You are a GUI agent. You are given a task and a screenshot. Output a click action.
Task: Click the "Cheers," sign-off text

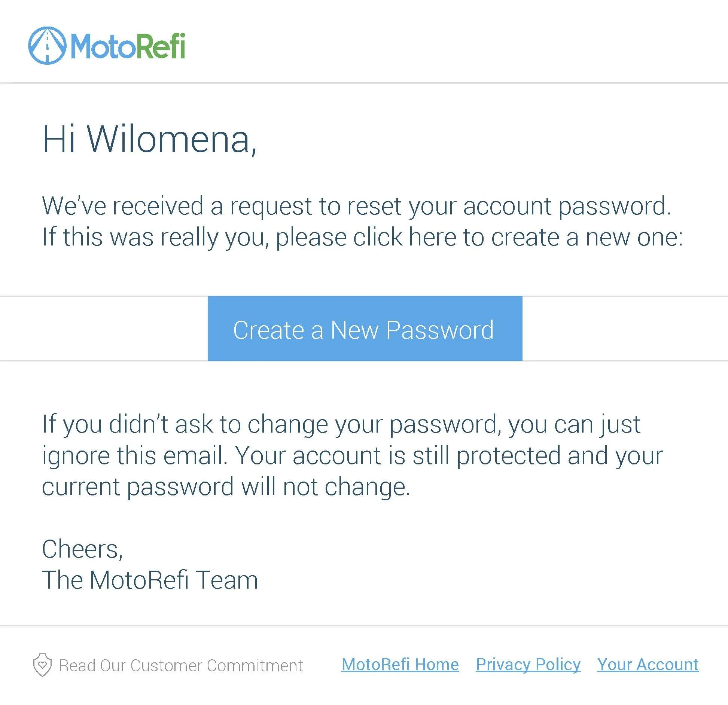pos(82,549)
